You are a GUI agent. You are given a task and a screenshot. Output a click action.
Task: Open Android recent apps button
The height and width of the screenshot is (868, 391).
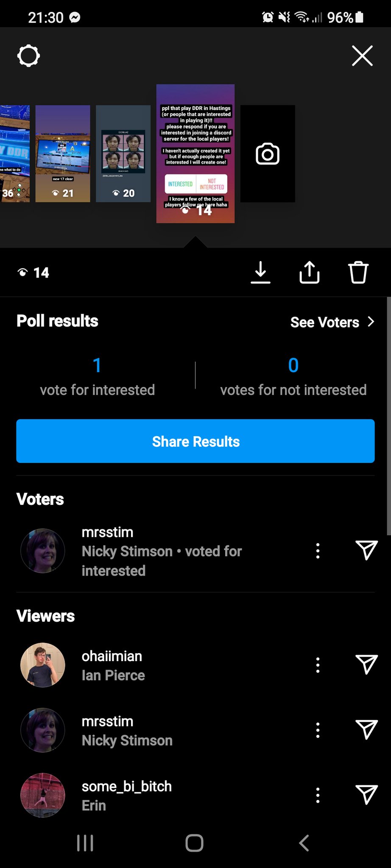pos(85,843)
